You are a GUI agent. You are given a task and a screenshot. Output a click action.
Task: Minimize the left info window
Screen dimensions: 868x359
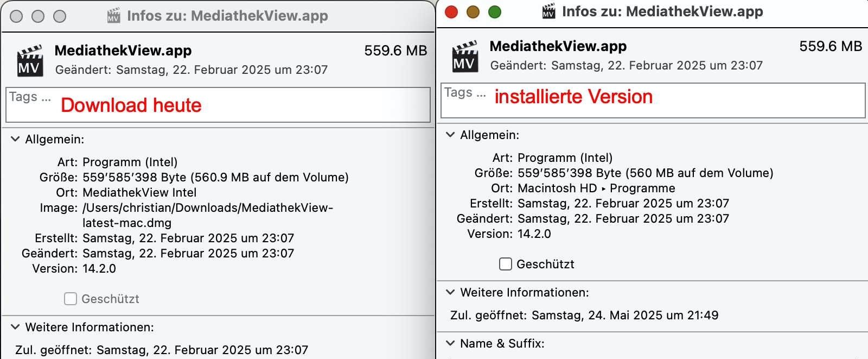tap(38, 16)
